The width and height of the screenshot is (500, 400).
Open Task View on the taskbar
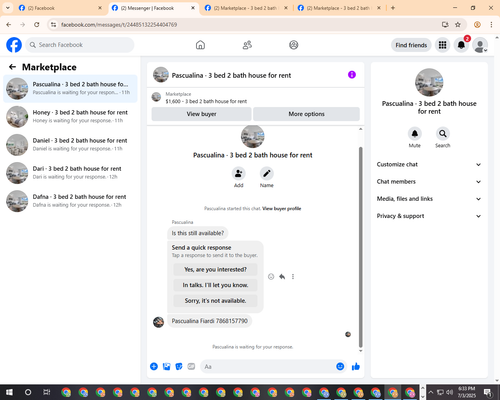coord(46,392)
